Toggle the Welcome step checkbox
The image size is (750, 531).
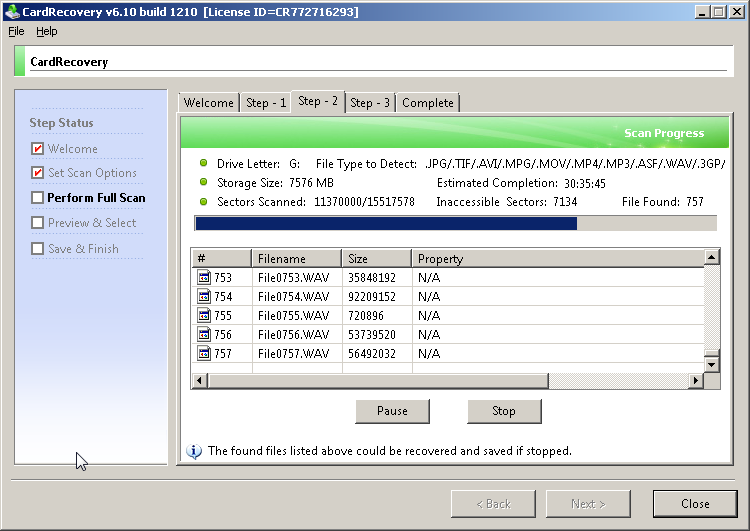[x=37, y=149]
